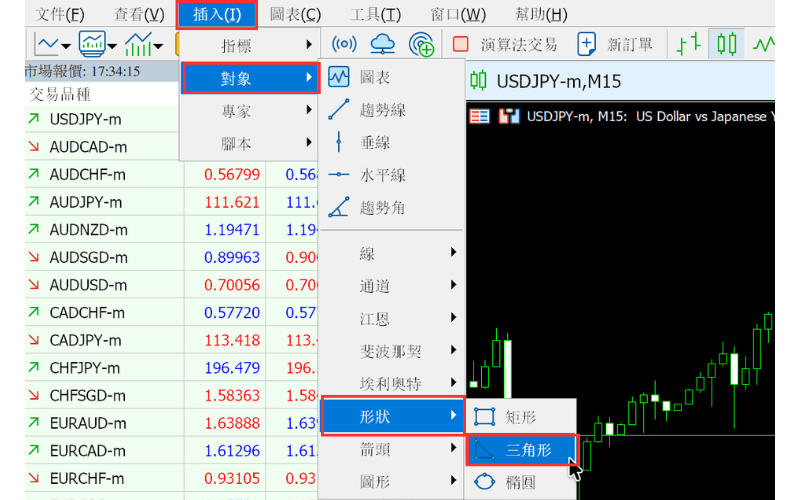Click the cloud VPS icon
Image resolution: width=800 pixels, height=500 pixels.
click(382, 44)
